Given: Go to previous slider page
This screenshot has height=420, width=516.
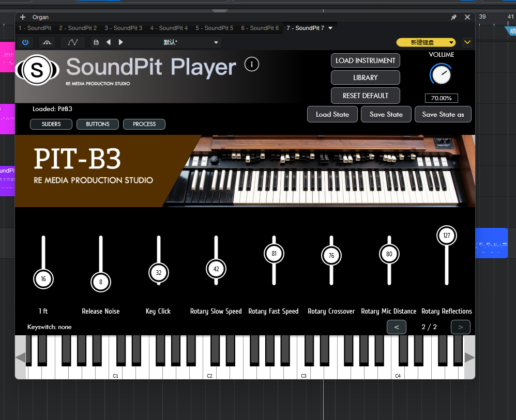Looking at the screenshot, I should [x=397, y=327].
